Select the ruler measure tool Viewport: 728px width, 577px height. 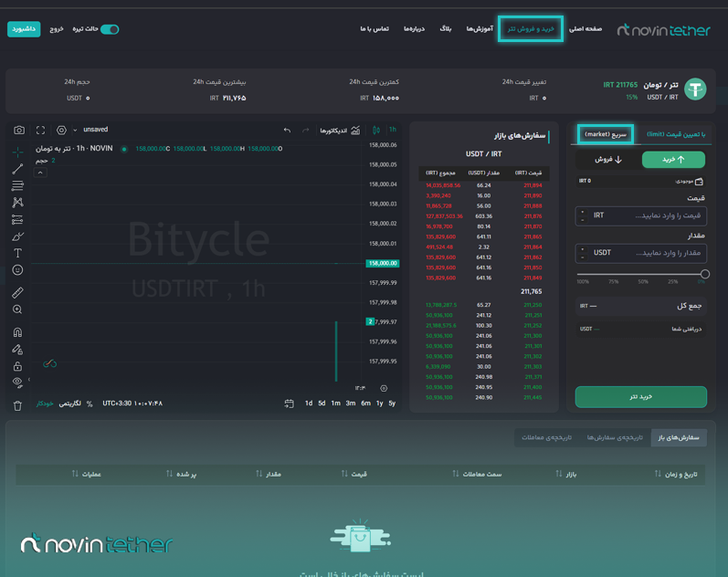[x=17, y=292]
